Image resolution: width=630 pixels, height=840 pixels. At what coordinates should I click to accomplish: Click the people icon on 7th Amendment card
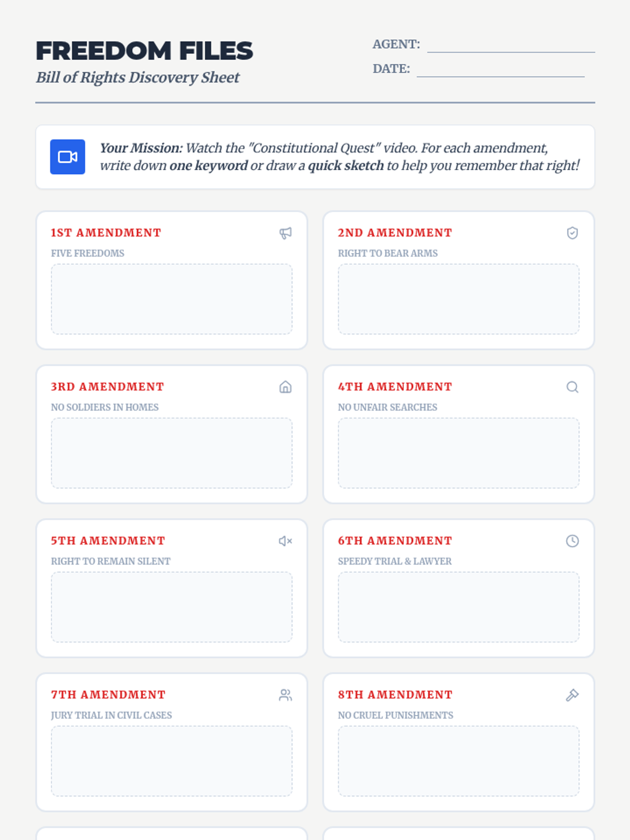click(x=286, y=695)
